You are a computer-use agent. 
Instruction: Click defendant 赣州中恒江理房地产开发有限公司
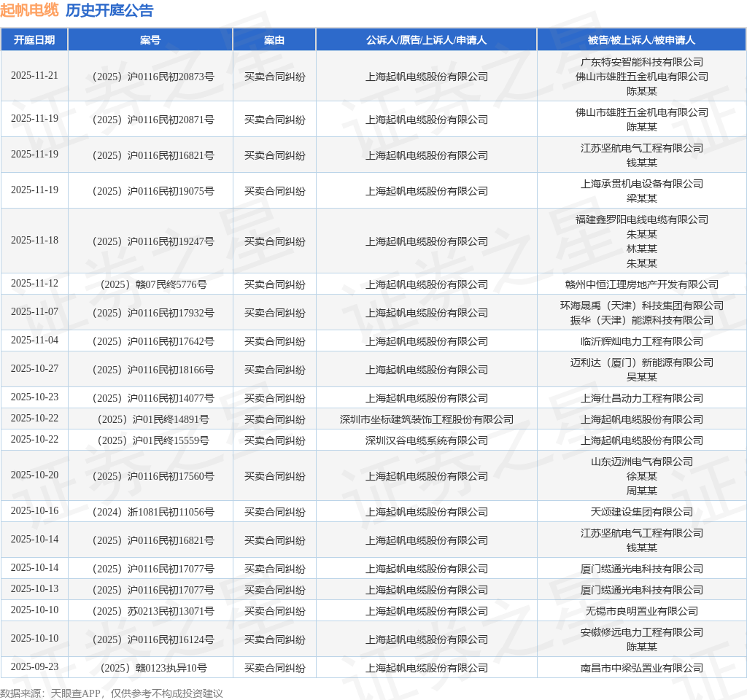tap(642, 284)
